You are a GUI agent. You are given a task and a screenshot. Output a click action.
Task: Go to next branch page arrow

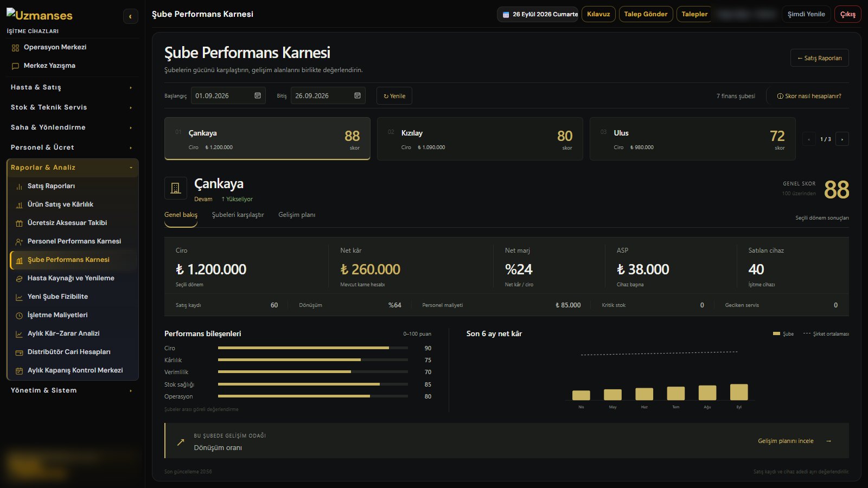(842, 139)
